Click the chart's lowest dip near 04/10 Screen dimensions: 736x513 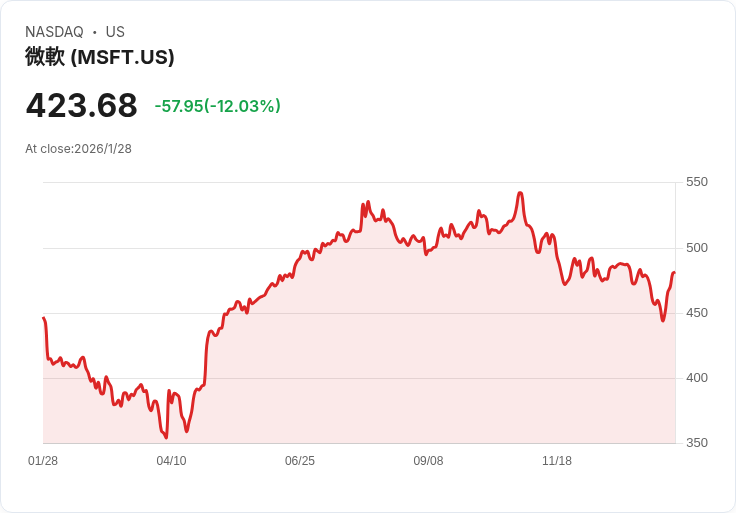click(x=166, y=437)
